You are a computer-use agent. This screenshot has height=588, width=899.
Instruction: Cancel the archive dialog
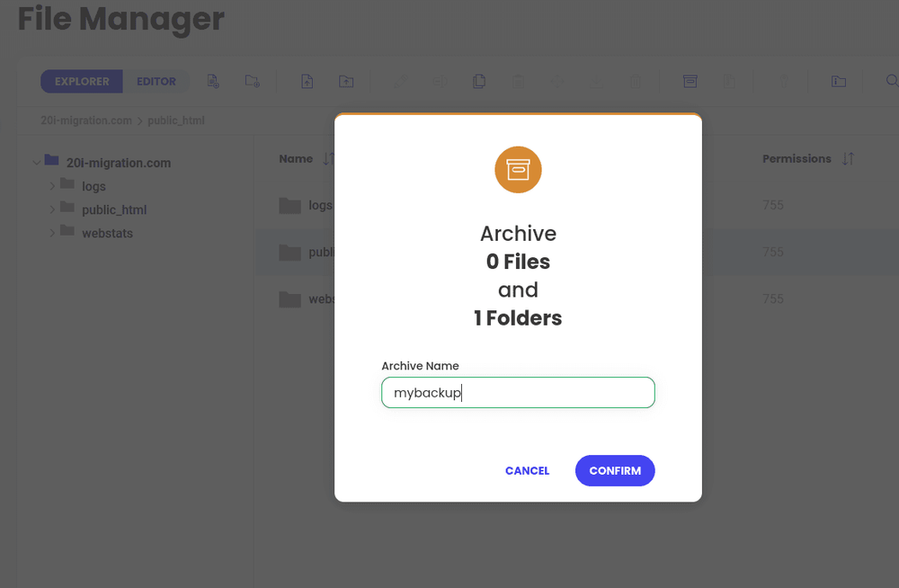pos(528,470)
